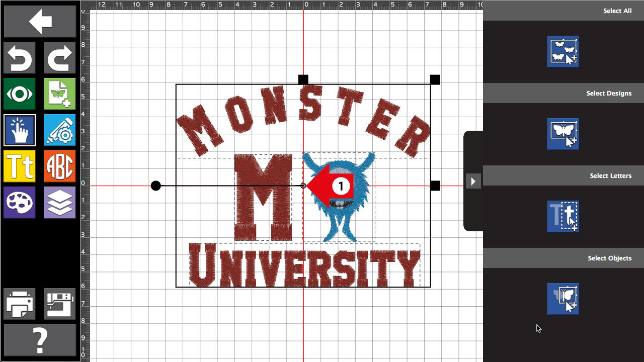Open the layers stack panel
Screen dimensions: 644x362
click(x=59, y=203)
